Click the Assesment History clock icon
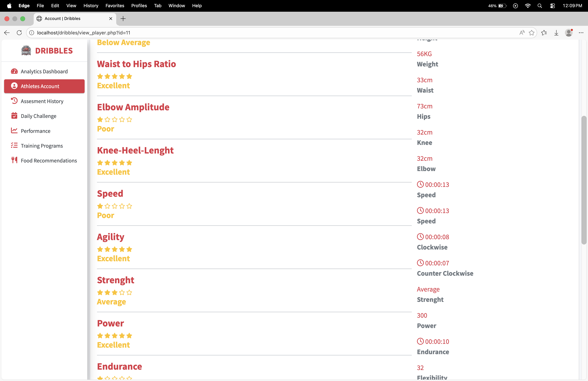Screen dimensions: 588x381 point(14,101)
